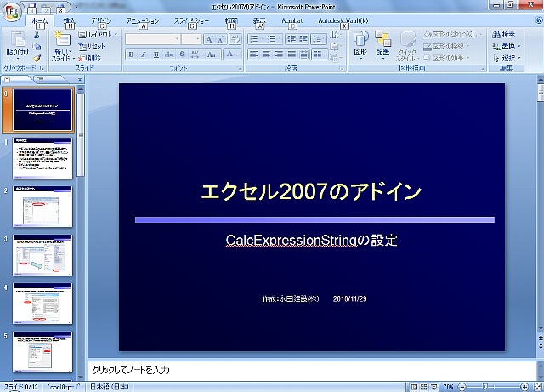Click the Copy icon
Image resolution: width=544 pixels, height=392 pixels.
point(37,46)
